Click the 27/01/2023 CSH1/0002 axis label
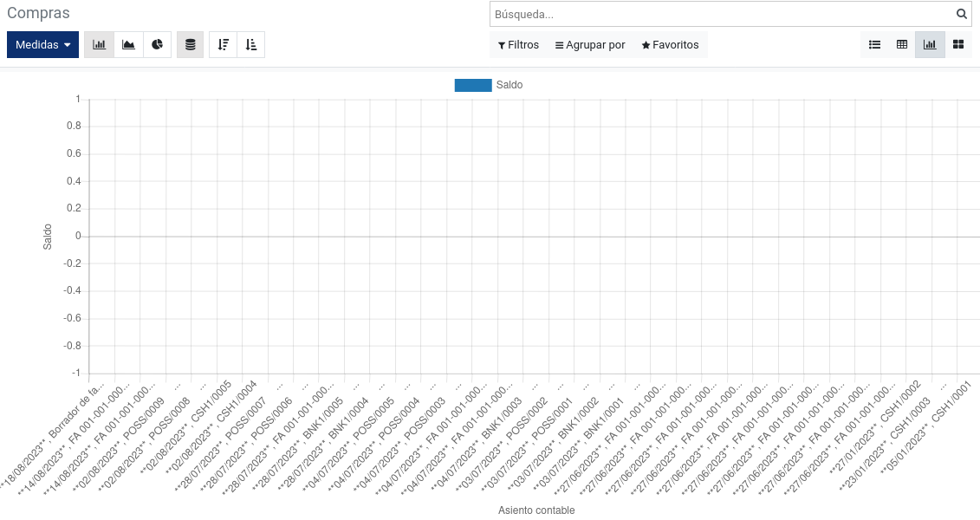The image size is (980, 520). (x=875, y=427)
